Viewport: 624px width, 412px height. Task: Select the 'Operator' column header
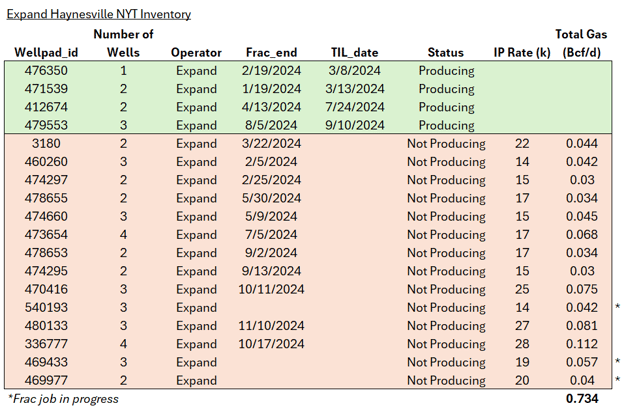(x=196, y=53)
